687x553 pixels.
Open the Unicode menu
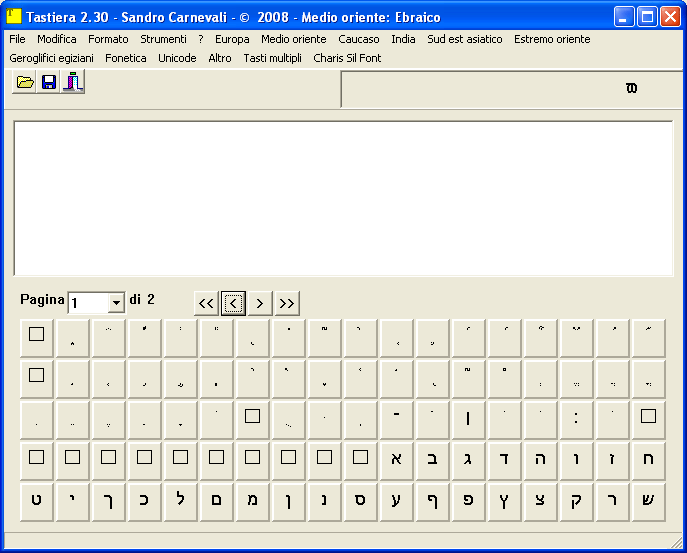177,58
